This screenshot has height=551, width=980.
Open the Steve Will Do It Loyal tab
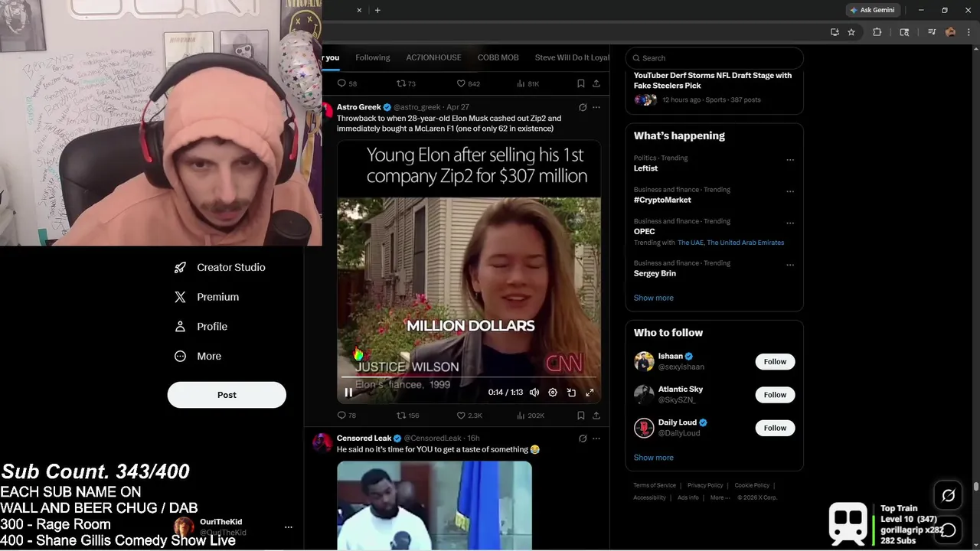(x=572, y=57)
